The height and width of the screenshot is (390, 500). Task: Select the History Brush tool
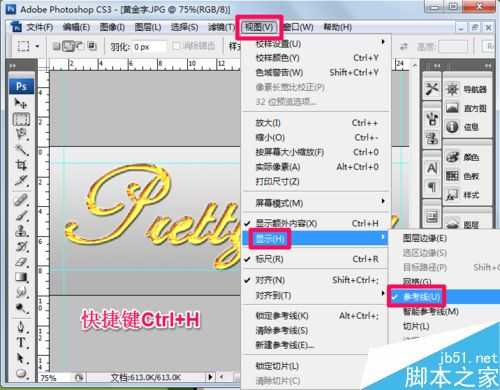[21, 246]
